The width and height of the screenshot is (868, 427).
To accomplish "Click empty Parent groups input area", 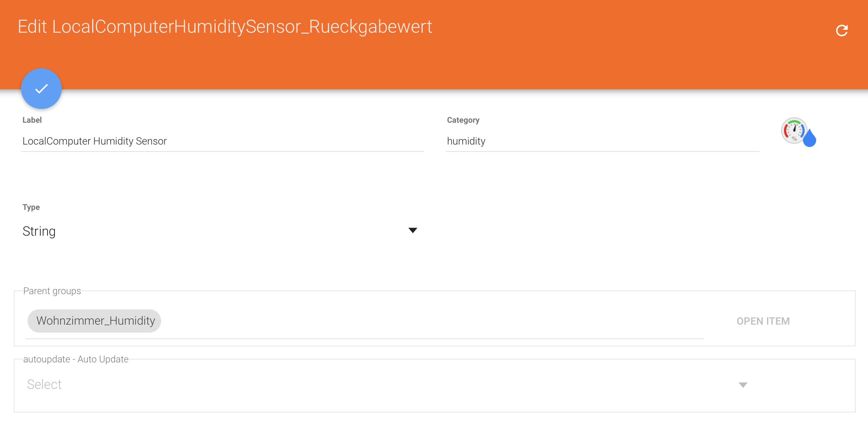I will (x=432, y=321).
